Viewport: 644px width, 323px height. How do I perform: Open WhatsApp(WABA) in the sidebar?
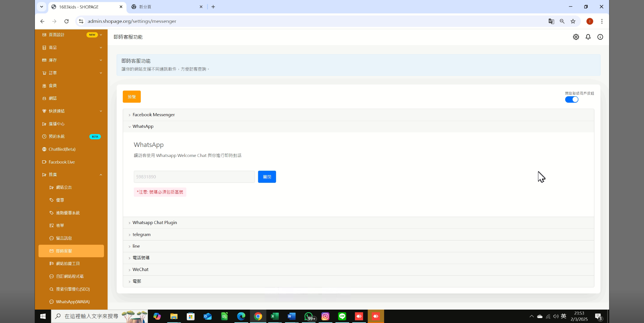click(x=71, y=302)
